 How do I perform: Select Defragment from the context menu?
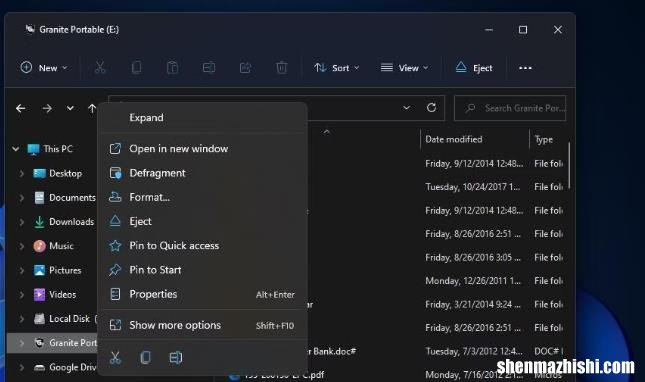[203, 173]
